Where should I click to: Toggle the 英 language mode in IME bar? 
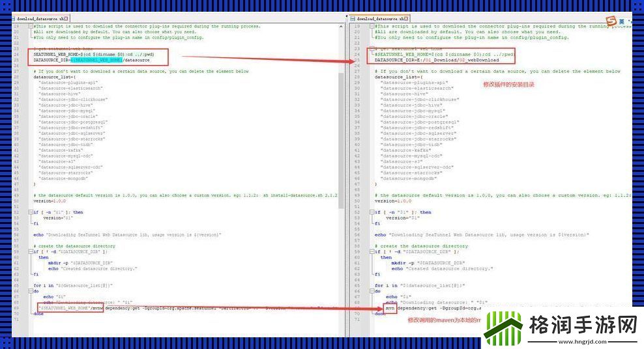(x=622, y=21)
